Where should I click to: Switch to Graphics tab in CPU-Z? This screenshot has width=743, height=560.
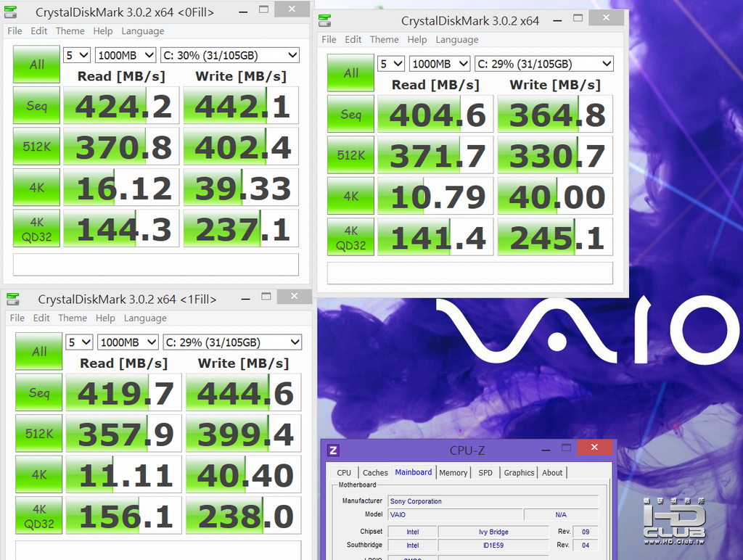519,472
